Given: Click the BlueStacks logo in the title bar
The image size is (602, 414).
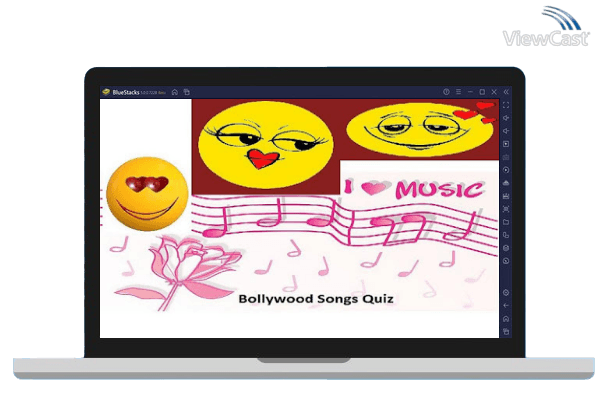Looking at the screenshot, I should [x=106, y=92].
